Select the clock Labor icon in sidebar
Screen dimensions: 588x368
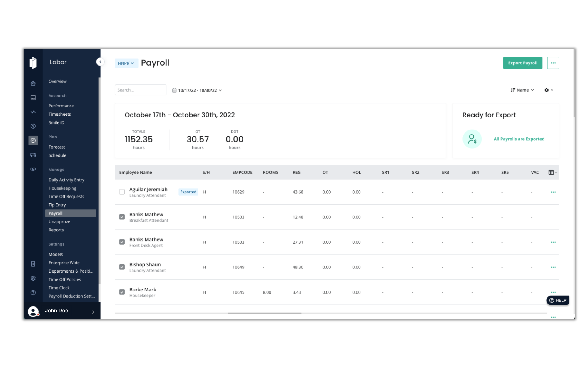33,140
